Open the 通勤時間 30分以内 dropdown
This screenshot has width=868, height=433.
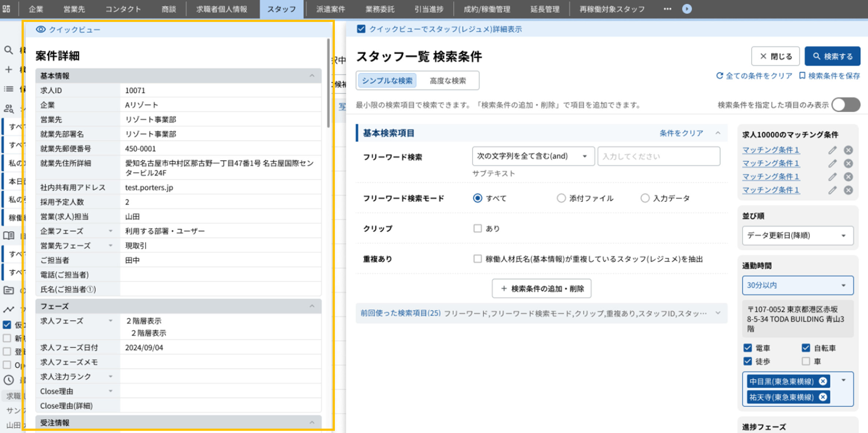(x=797, y=285)
